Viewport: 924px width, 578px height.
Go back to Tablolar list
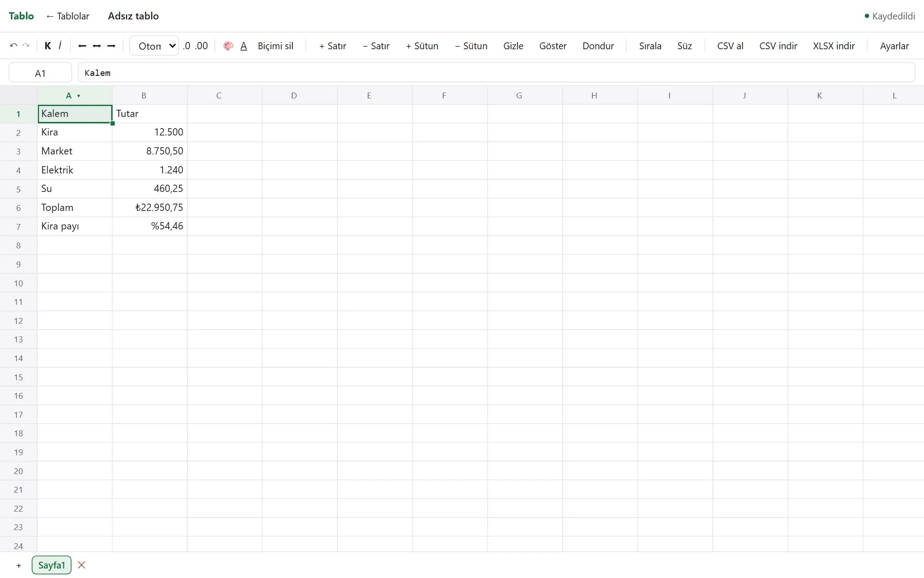(68, 16)
